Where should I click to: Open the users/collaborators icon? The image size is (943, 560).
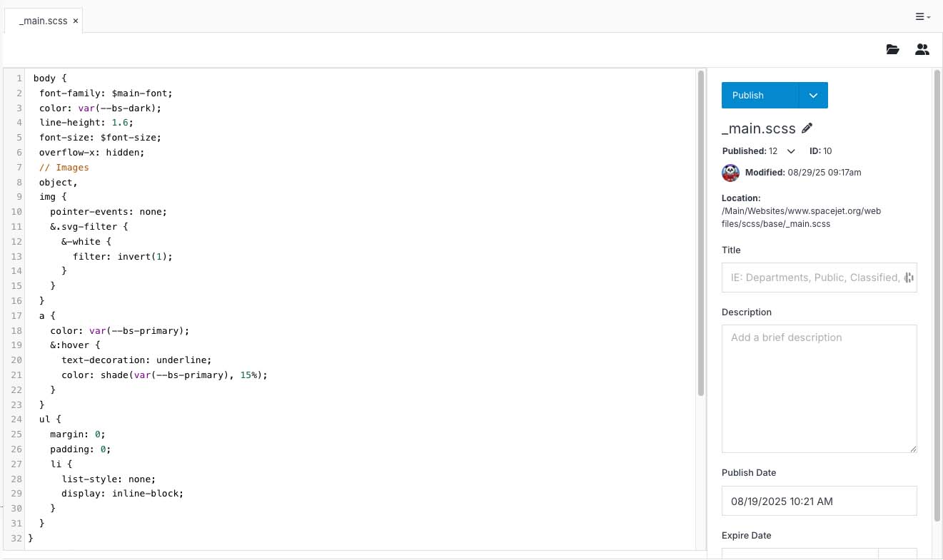(922, 49)
